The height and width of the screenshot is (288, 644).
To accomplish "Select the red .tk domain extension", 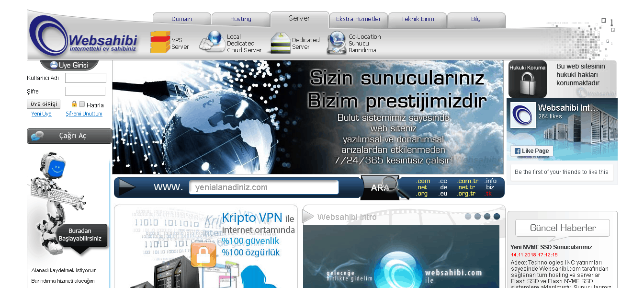I will [x=488, y=194].
